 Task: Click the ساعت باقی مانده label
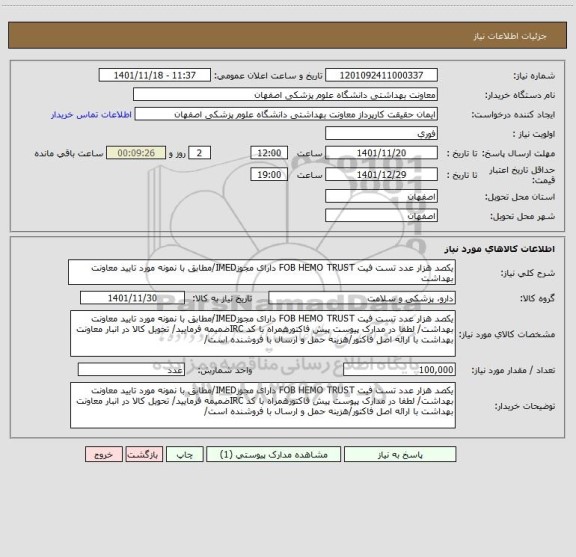point(69,153)
